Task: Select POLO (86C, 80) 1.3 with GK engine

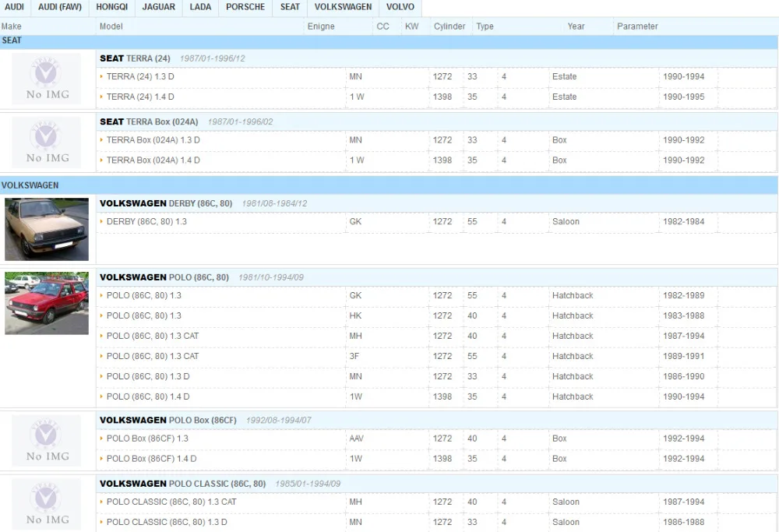Action: (143, 295)
